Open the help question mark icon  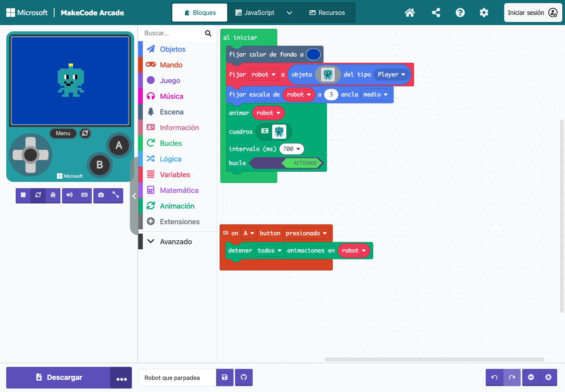460,13
